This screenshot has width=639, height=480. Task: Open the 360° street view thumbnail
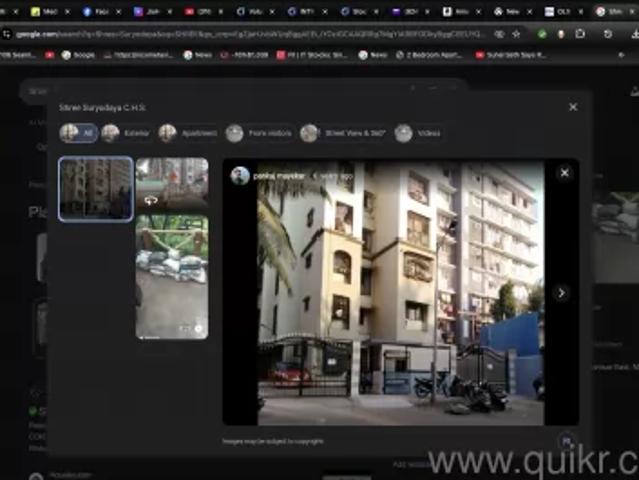pos(172,182)
